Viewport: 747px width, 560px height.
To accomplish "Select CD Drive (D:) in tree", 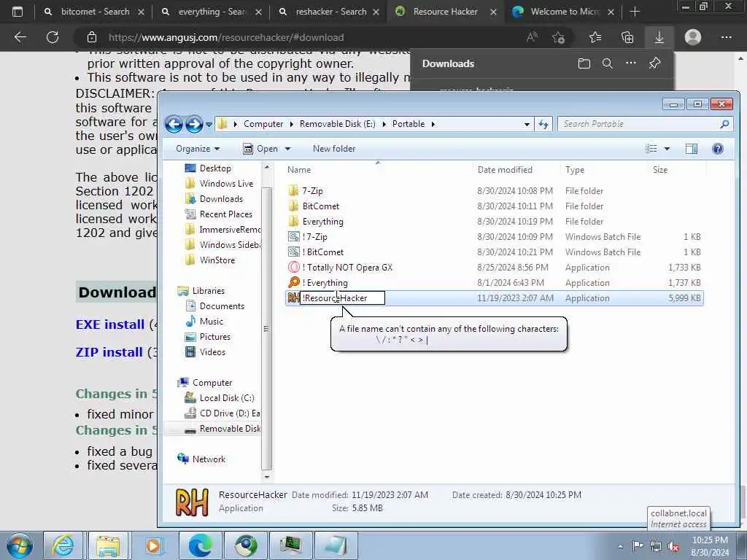I will (x=230, y=413).
